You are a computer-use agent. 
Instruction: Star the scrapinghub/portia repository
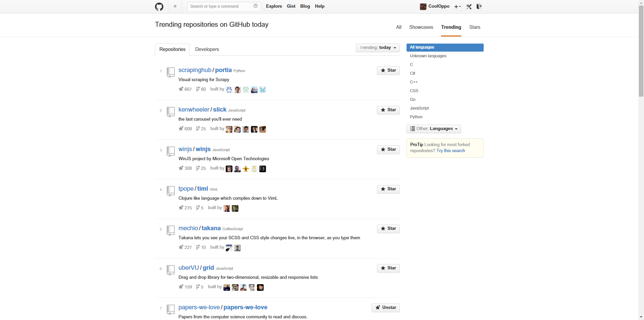click(x=388, y=70)
